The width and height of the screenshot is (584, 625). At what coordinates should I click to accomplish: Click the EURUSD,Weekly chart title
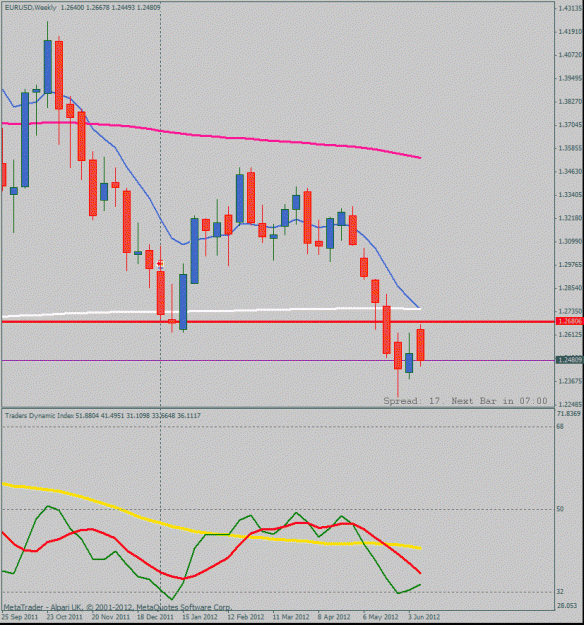point(31,8)
